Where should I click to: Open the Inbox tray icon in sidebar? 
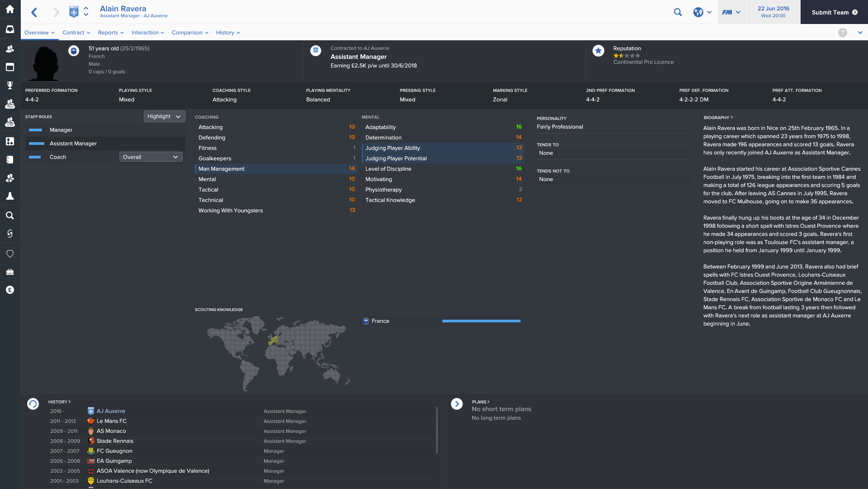coord(10,29)
